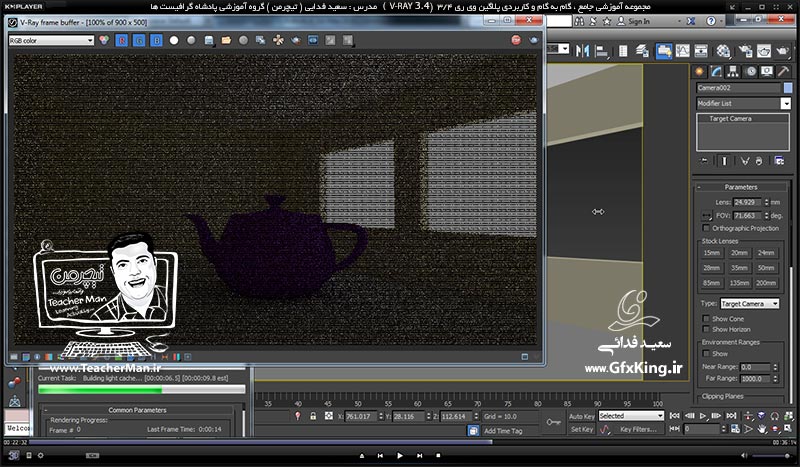The width and height of the screenshot is (800, 467).
Task: Select the 35mm stock lens button
Action: click(x=739, y=267)
